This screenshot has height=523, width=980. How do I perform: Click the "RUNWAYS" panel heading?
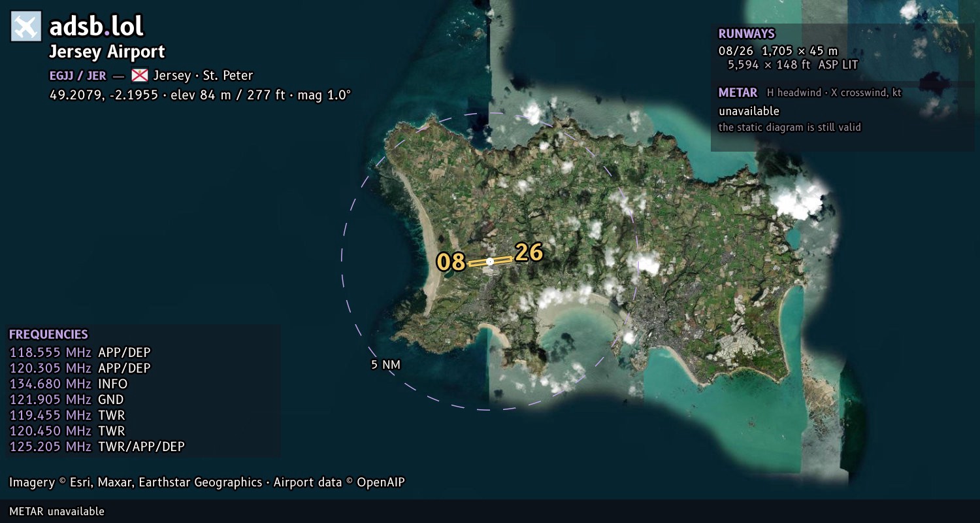(747, 34)
